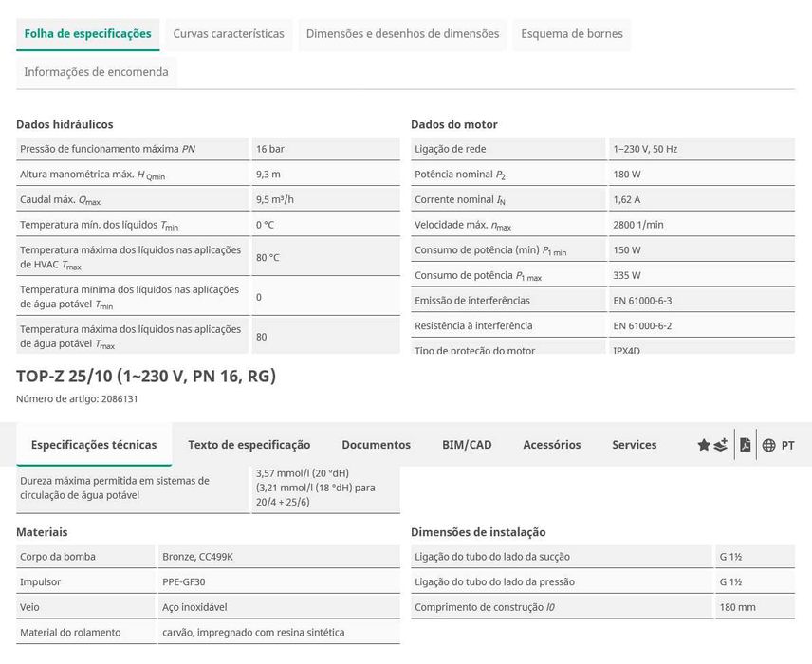Select the '16 bar' pressure value

click(x=269, y=149)
